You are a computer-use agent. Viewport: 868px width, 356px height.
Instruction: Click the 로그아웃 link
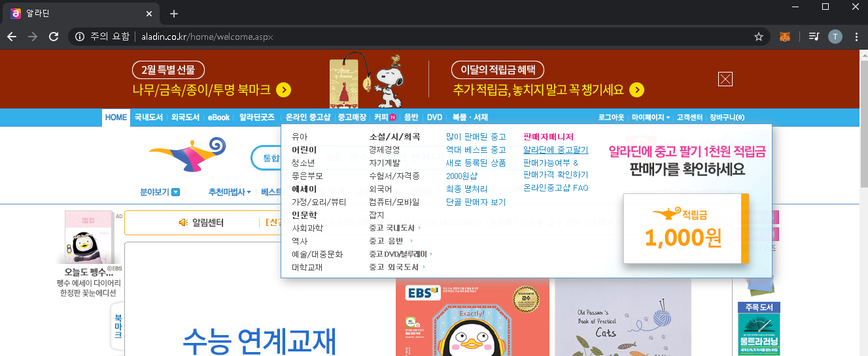point(612,118)
